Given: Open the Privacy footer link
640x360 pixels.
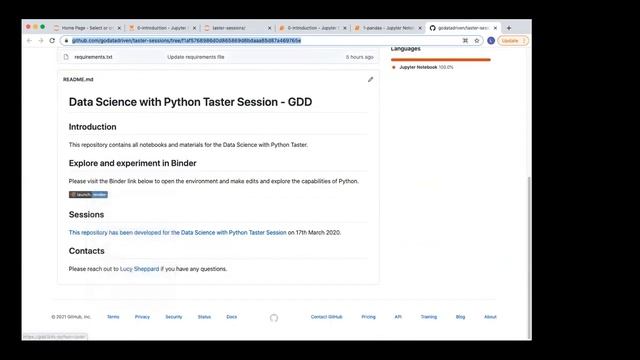Looking at the screenshot, I should pos(142,317).
